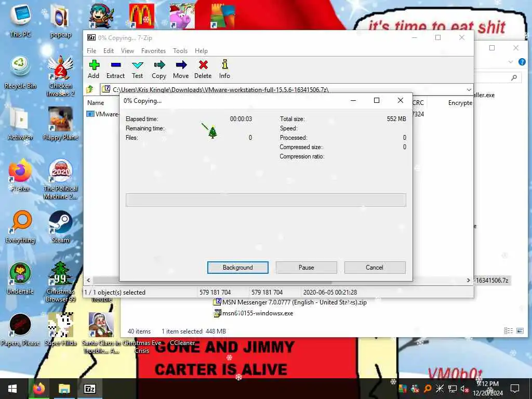Screen dimensions: 532x399
Task: Open the notification center icon
Action: tap(515, 389)
